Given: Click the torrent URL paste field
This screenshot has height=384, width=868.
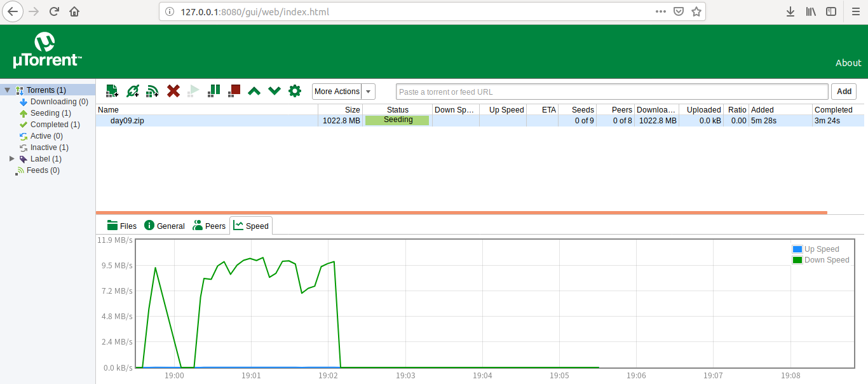Looking at the screenshot, I should click(x=611, y=92).
